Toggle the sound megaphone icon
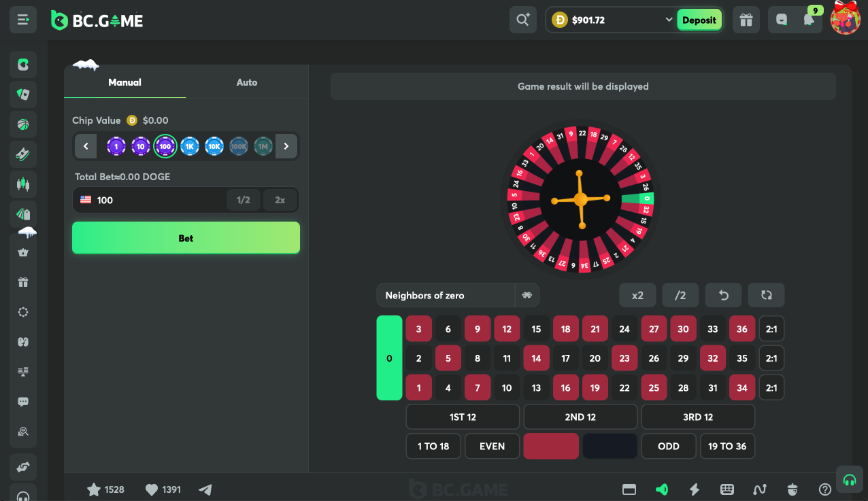868x501 pixels. tap(662, 489)
